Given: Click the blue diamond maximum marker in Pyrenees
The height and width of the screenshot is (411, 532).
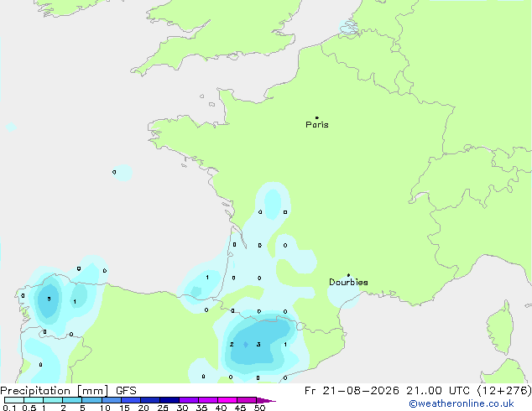Looking at the screenshot, I should click(246, 345).
